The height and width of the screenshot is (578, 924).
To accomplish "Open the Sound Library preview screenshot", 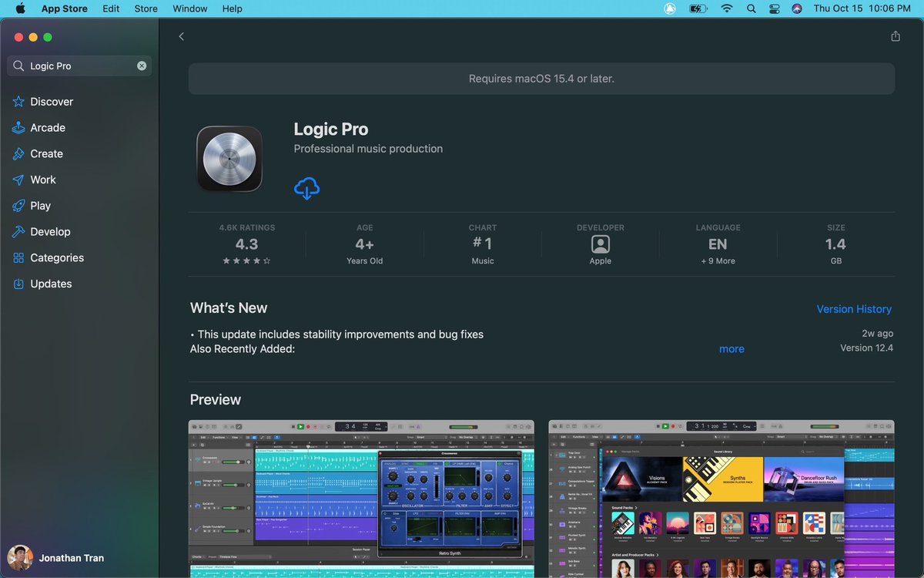I will pos(721,499).
